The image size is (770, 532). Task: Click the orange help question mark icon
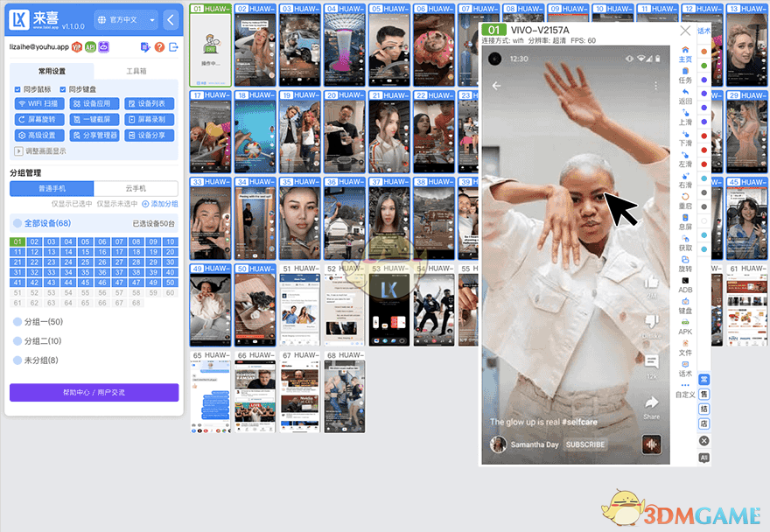pos(158,47)
